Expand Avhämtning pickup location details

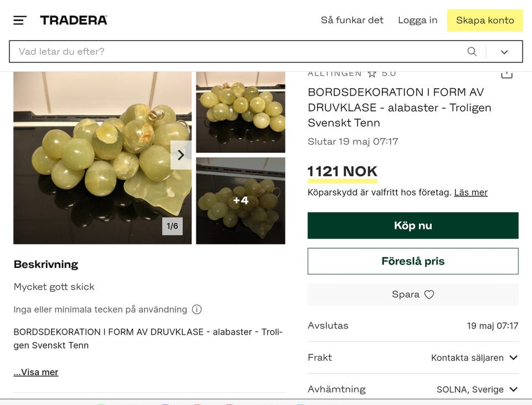pos(513,389)
